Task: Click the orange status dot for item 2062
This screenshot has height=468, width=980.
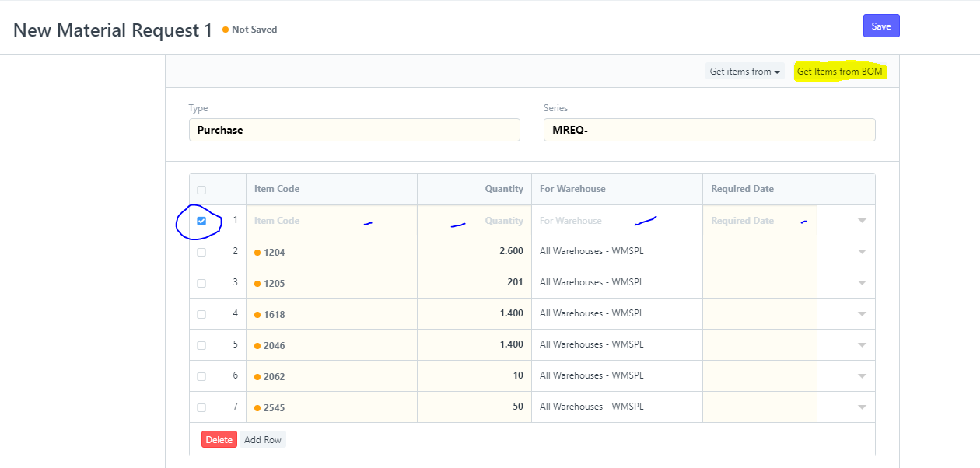Action: tap(257, 377)
